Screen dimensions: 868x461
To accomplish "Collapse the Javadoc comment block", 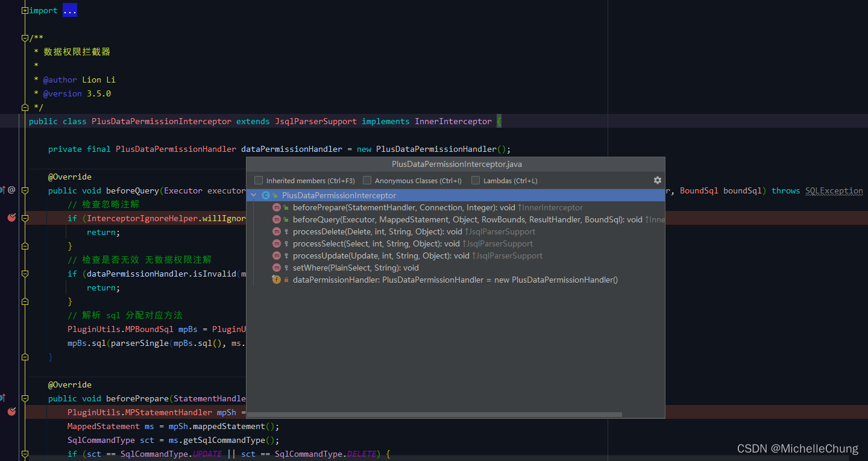I will [25, 38].
